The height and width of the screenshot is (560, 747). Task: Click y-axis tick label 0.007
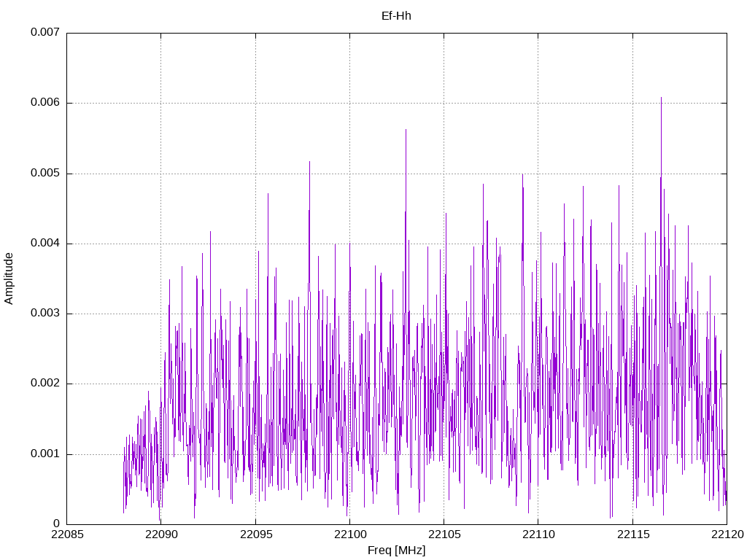pos(45,32)
